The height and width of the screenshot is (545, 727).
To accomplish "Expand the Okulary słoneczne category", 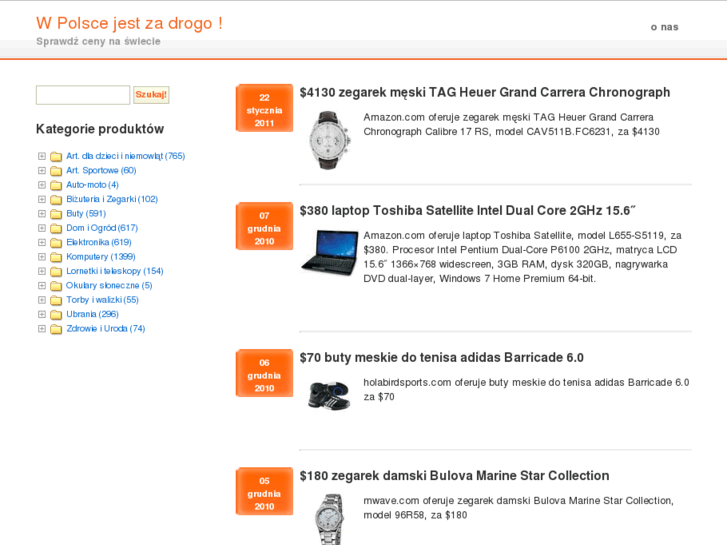I will coord(42,285).
